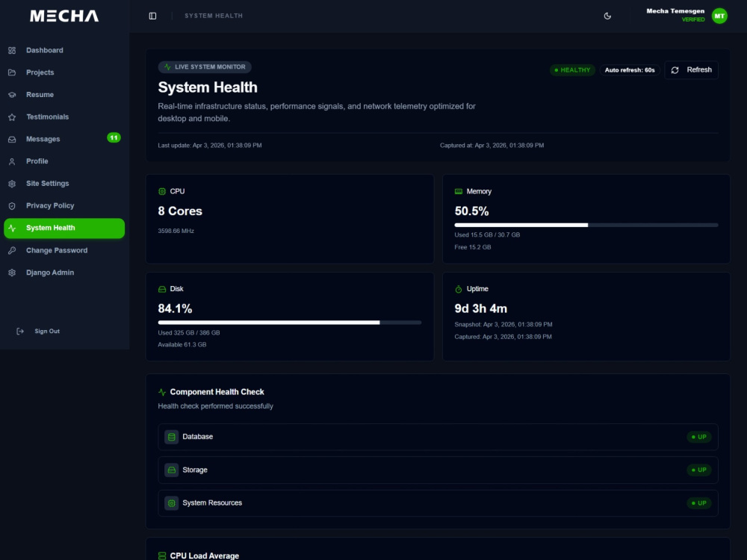Viewport: 747px width, 560px height.
Task: Open the Resume section
Action: point(64,95)
